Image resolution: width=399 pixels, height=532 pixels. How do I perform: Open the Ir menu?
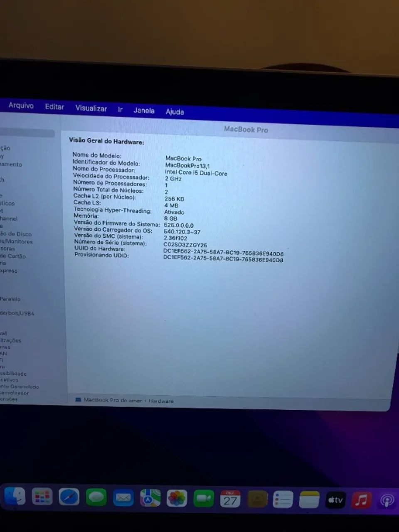point(120,110)
